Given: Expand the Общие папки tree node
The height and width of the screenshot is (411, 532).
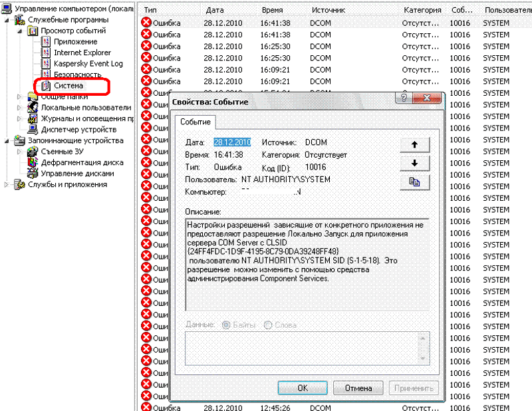Looking at the screenshot, I should (x=20, y=96).
